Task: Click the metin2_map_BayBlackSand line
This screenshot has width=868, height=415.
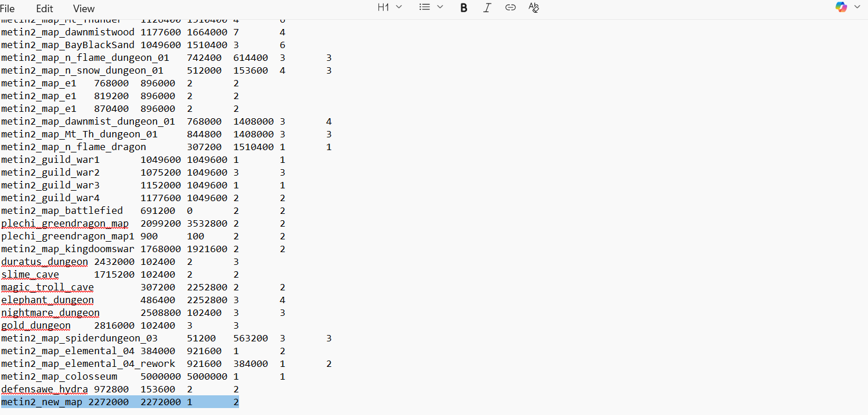Action: [143, 45]
